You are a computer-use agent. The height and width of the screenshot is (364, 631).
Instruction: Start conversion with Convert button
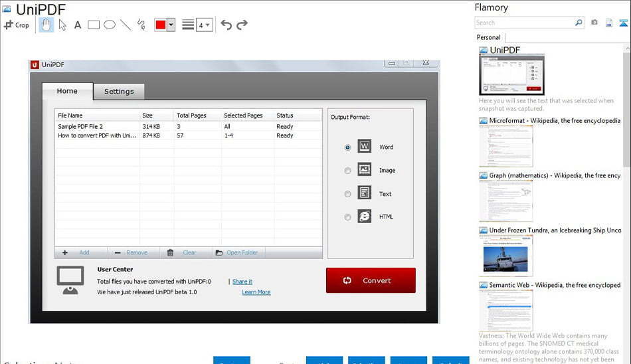tap(371, 280)
